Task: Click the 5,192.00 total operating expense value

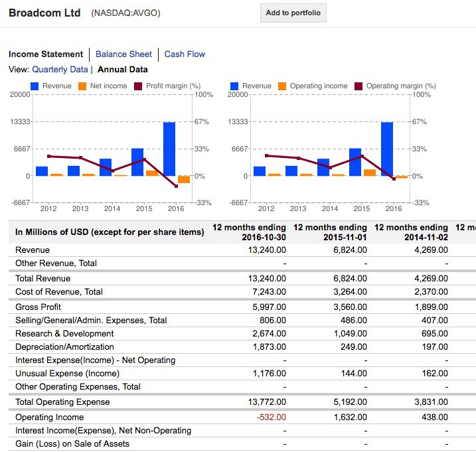Action: coord(351,402)
